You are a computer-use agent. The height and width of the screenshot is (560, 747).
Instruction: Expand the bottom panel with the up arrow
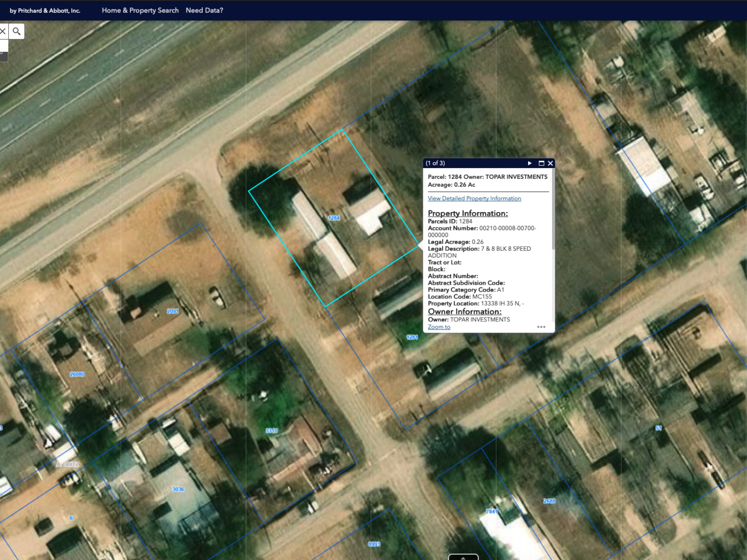pos(463,557)
